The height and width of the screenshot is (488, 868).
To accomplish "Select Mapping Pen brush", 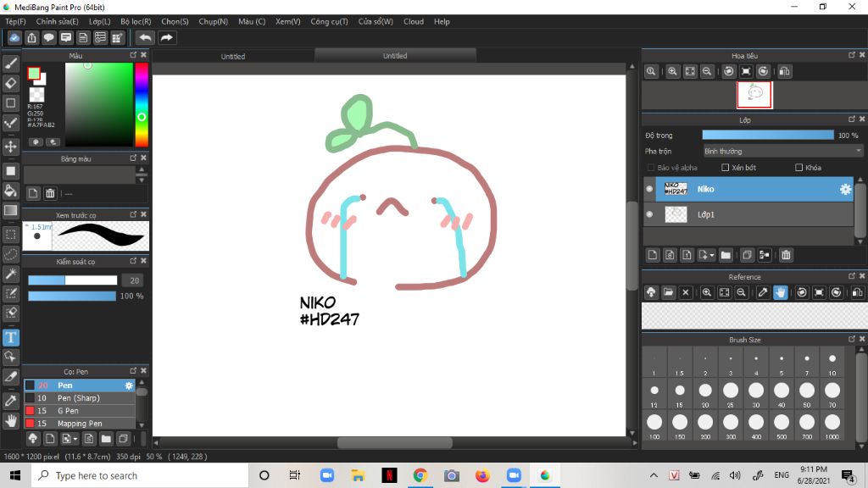I will coord(79,424).
